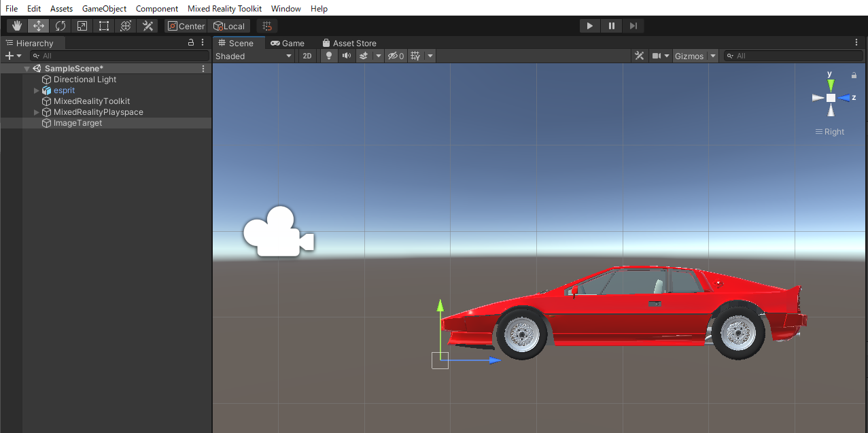This screenshot has width=868, height=433.
Task: Toggle scene audio speaker
Action: click(x=347, y=56)
